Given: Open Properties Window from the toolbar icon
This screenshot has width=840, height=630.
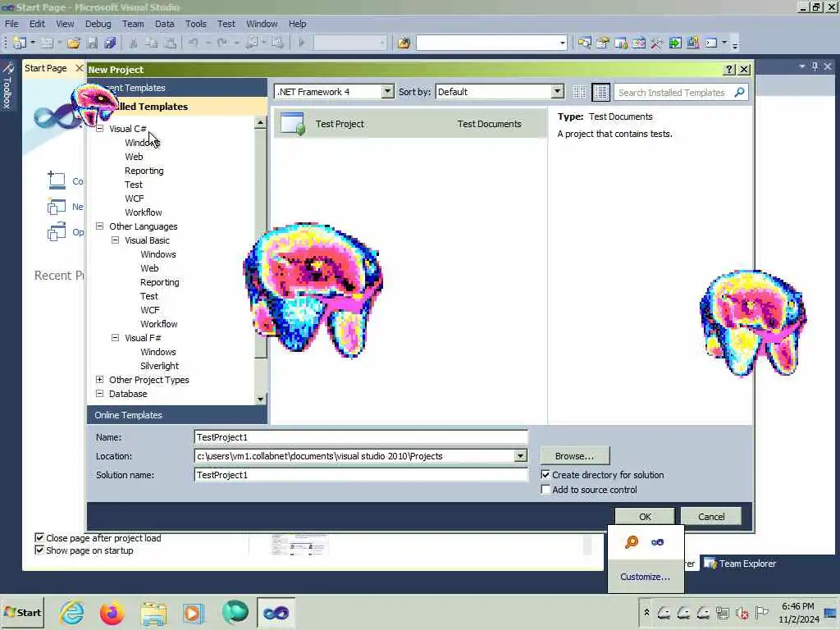Looking at the screenshot, I should (x=603, y=43).
